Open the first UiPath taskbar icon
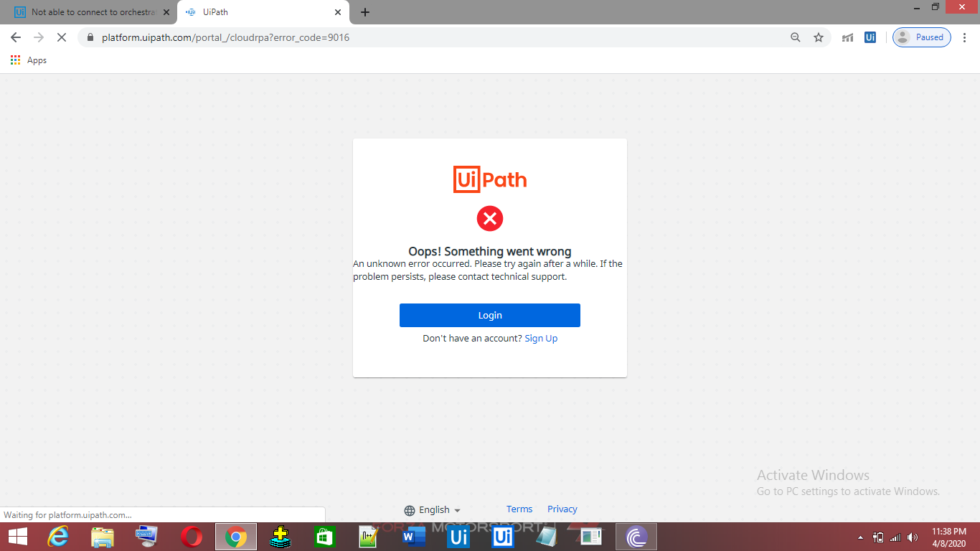The height and width of the screenshot is (551, 980). (458, 537)
